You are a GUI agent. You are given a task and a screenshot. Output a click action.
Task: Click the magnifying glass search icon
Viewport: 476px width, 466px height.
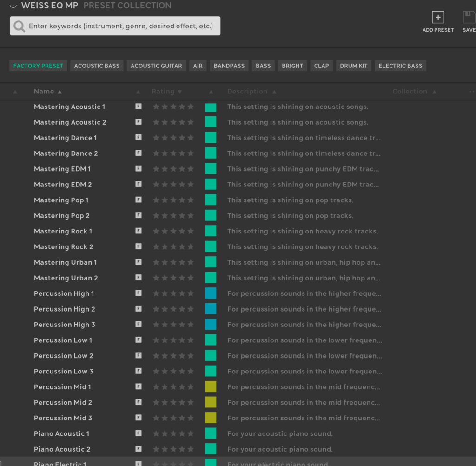(20, 26)
